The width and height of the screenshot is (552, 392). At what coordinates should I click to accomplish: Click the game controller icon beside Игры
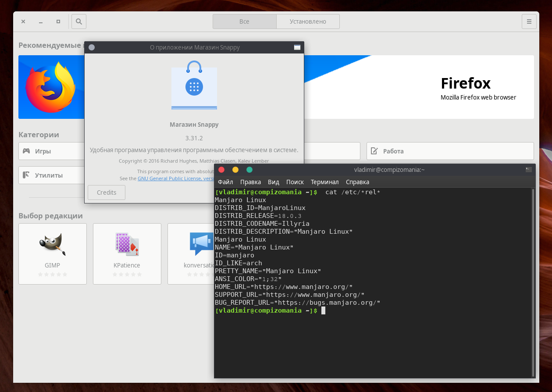click(27, 151)
